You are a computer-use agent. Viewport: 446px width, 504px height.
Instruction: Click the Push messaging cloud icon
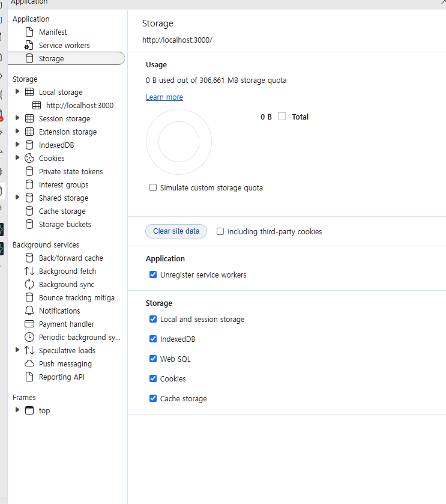[x=29, y=363]
